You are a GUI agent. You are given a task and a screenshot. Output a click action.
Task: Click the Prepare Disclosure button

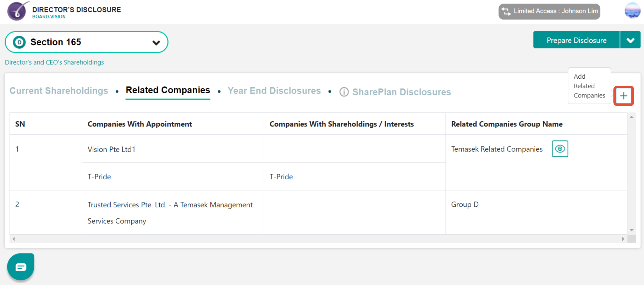click(576, 40)
